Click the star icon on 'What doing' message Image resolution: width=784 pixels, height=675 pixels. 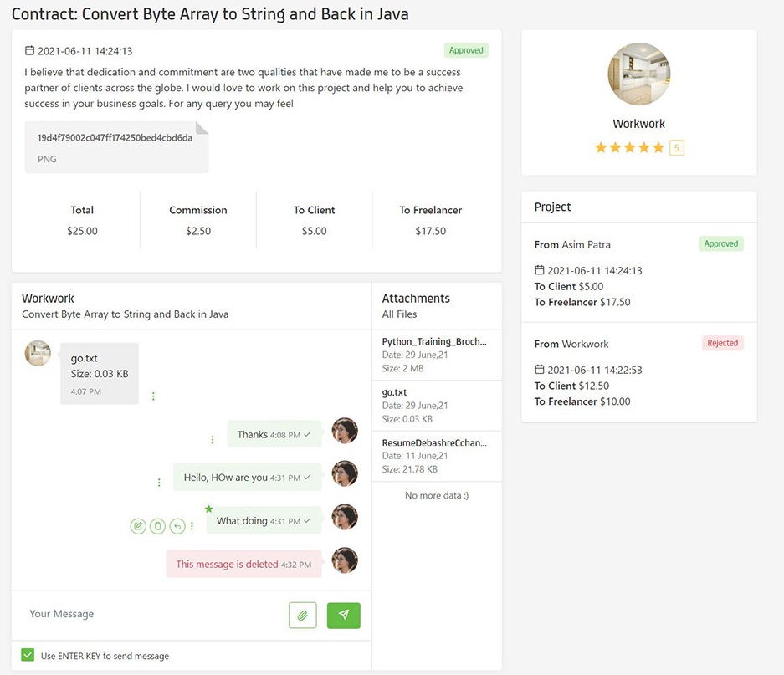pos(208,509)
